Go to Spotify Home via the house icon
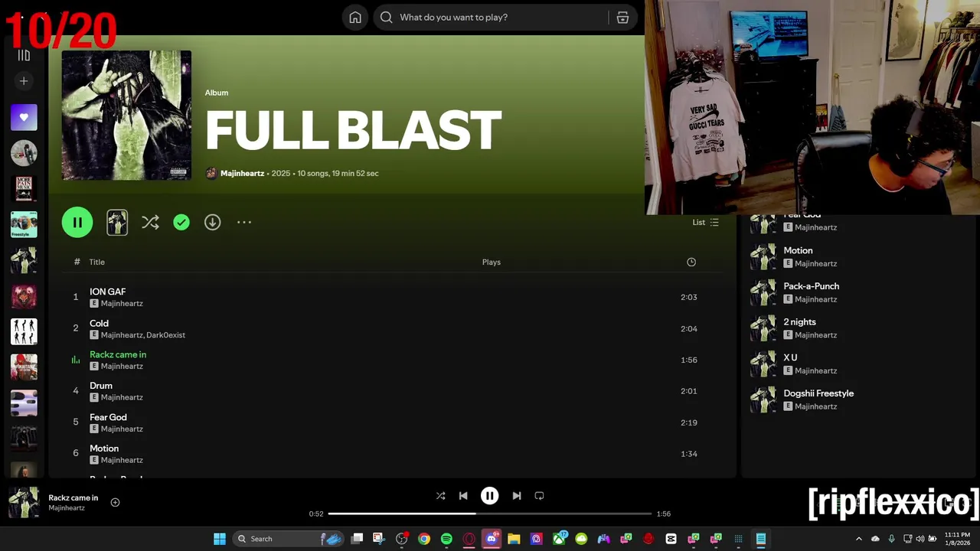The width and height of the screenshot is (980, 551). pyautogui.click(x=355, y=18)
